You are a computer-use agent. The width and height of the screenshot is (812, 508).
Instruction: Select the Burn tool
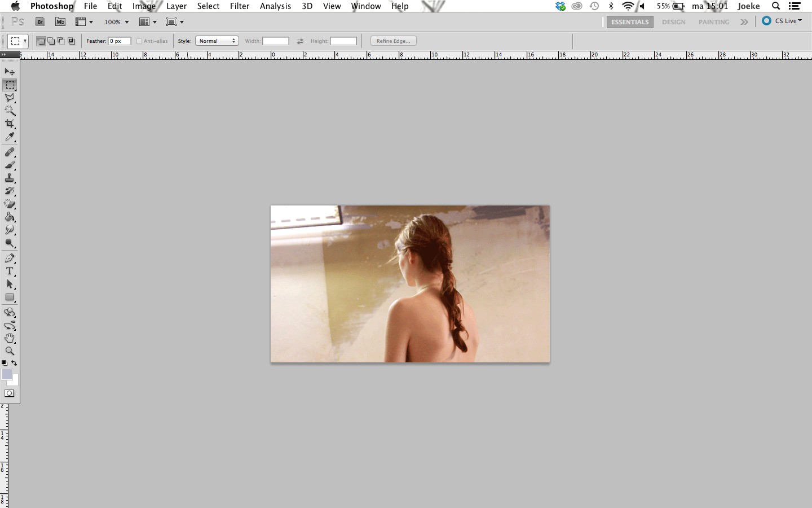[x=10, y=243]
